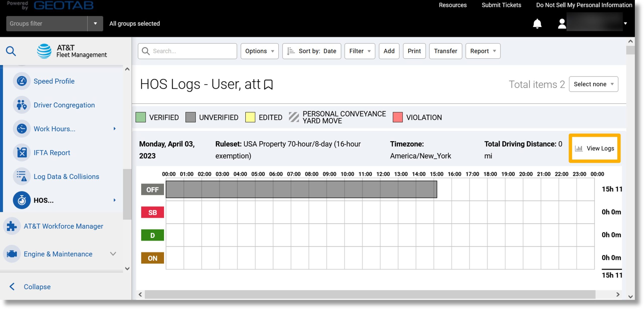The image size is (644, 309).
Task: Open Log Data & Collisions menu item
Action: (66, 176)
